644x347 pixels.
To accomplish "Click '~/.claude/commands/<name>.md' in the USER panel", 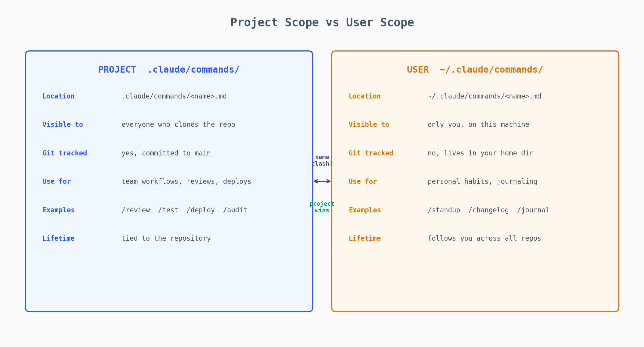I will click(x=485, y=96).
